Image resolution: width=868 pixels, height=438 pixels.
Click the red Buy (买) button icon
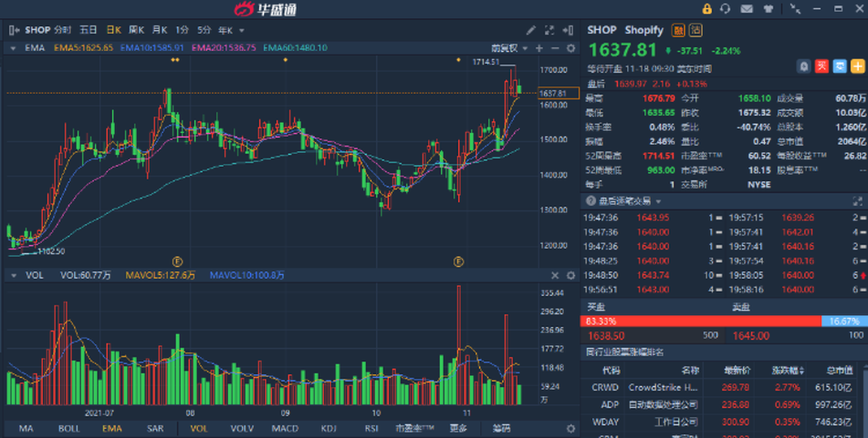click(822, 67)
